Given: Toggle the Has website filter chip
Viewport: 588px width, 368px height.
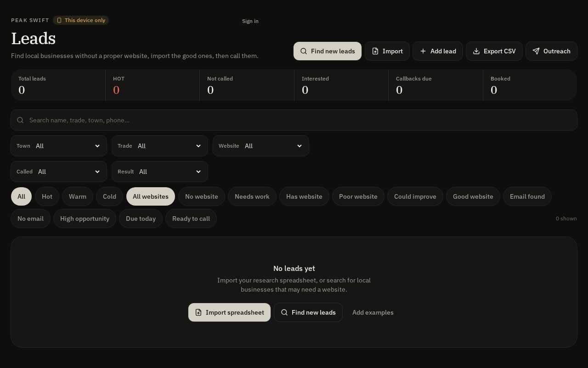Looking at the screenshot, I should [x=304, y=196].
